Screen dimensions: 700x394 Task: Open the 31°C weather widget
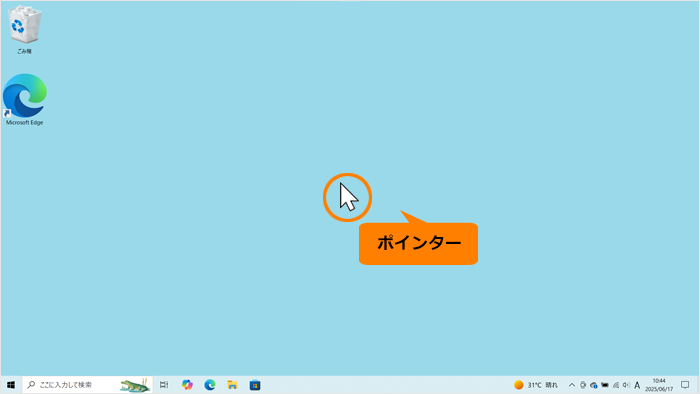(536, 385)
